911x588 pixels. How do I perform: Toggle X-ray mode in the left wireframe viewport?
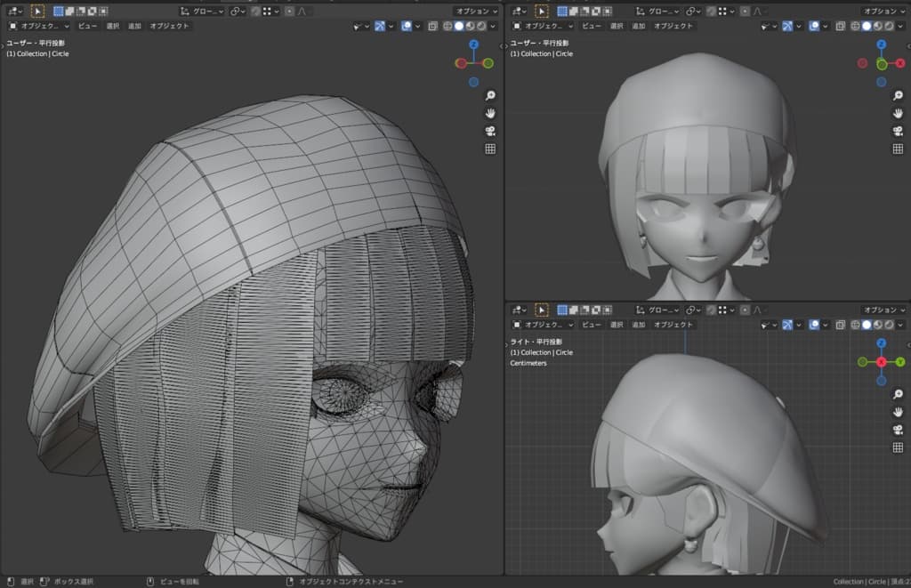pyautogui.click(x=433, y=26)
